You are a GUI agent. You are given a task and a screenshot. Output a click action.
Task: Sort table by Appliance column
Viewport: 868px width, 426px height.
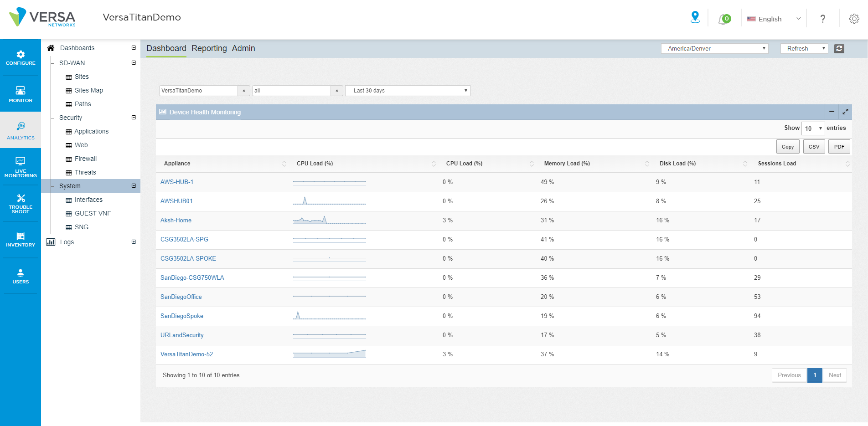point(223,164)
